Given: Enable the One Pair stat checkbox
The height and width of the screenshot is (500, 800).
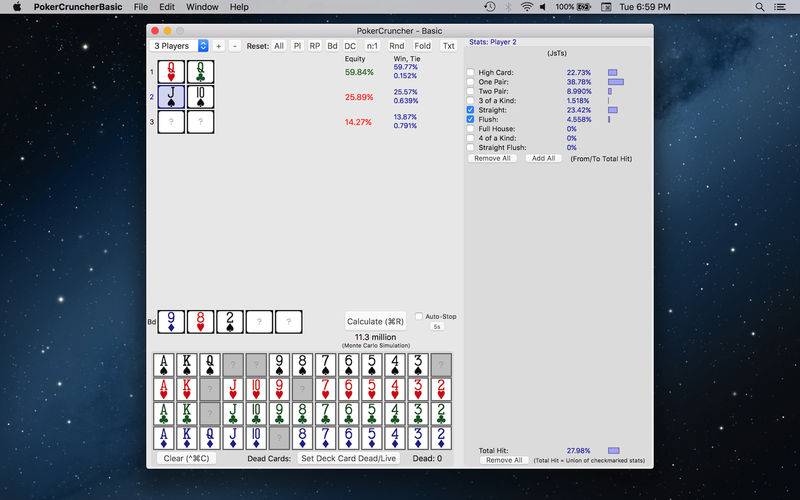Looking at the screenshot, I should [x=471, y=82].
